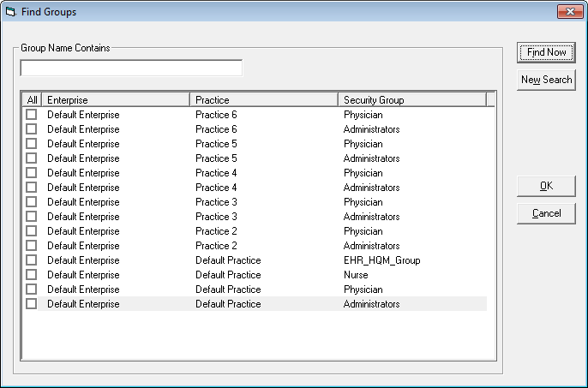Click the New Search button
The height and width of the screenshot is (388, 588).
(x=546, y=80)
